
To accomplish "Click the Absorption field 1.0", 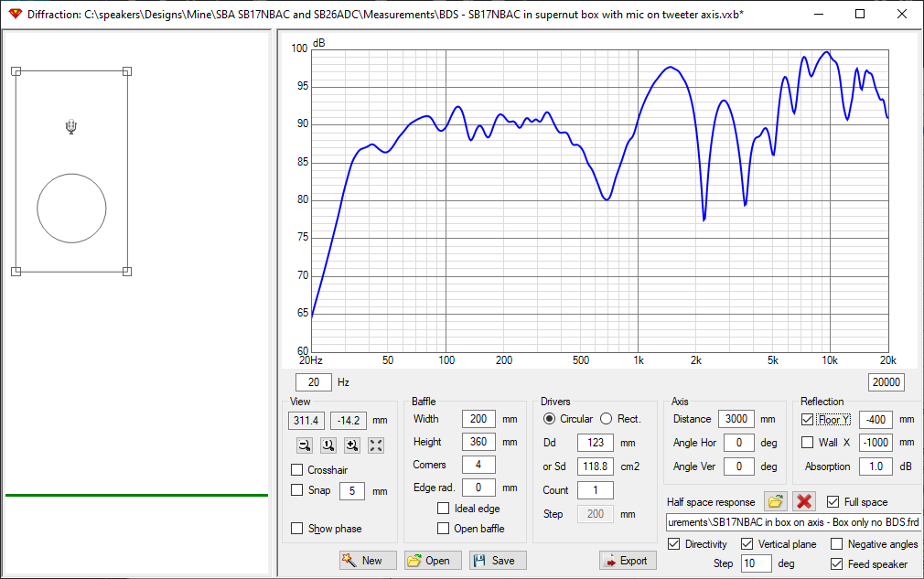I will pyautogui.click(x=876, y=466).
